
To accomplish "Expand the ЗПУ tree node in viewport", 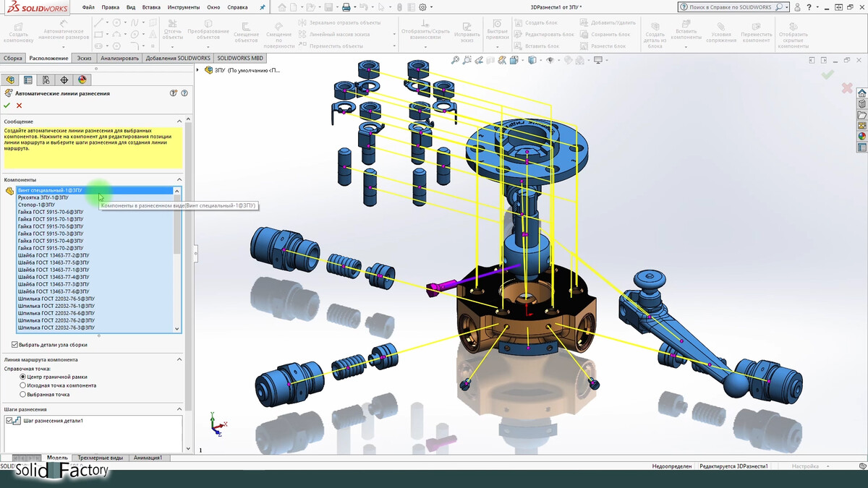I will [199, 70].
